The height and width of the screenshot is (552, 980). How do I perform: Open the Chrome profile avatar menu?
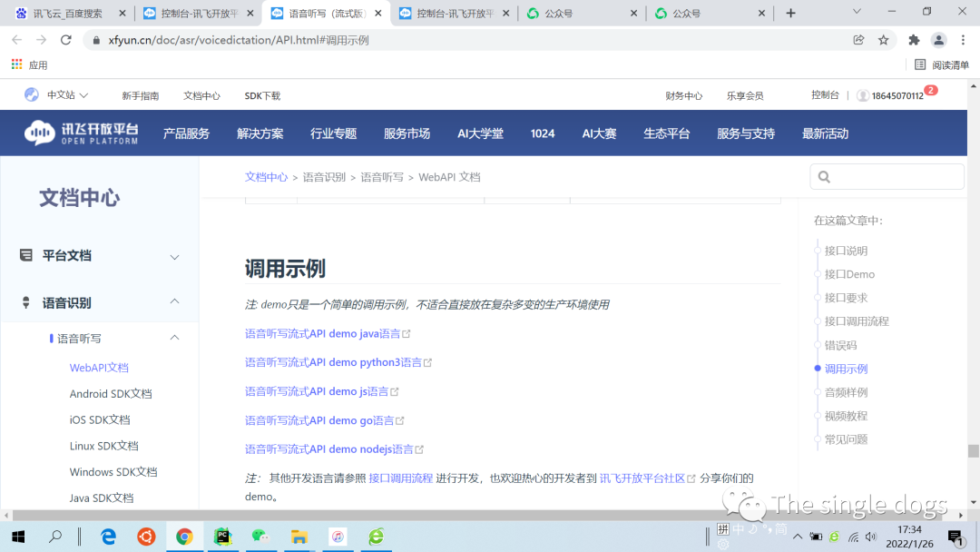(938, 40)
